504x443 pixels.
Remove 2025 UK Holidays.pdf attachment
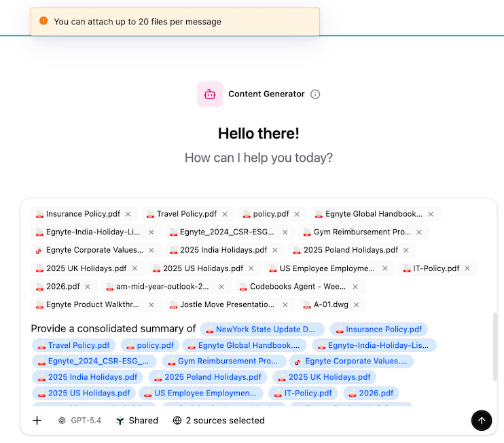click(134, 268)
